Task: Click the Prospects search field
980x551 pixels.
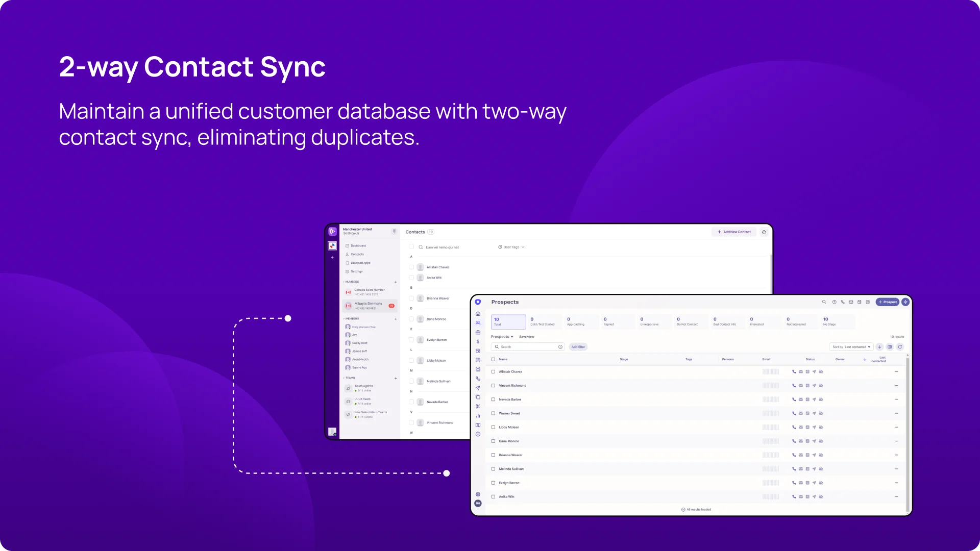Action: click(x=528, y=347)
